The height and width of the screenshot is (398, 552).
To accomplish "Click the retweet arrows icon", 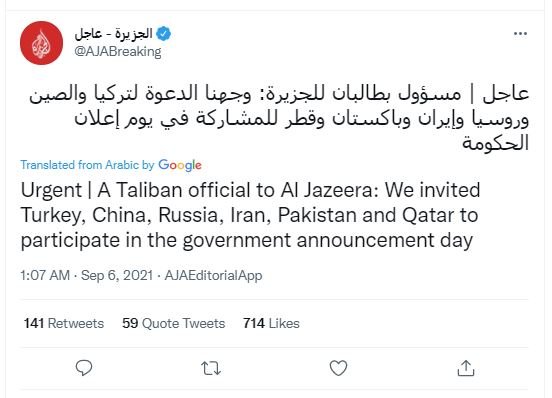I will (x=211, y=368).
